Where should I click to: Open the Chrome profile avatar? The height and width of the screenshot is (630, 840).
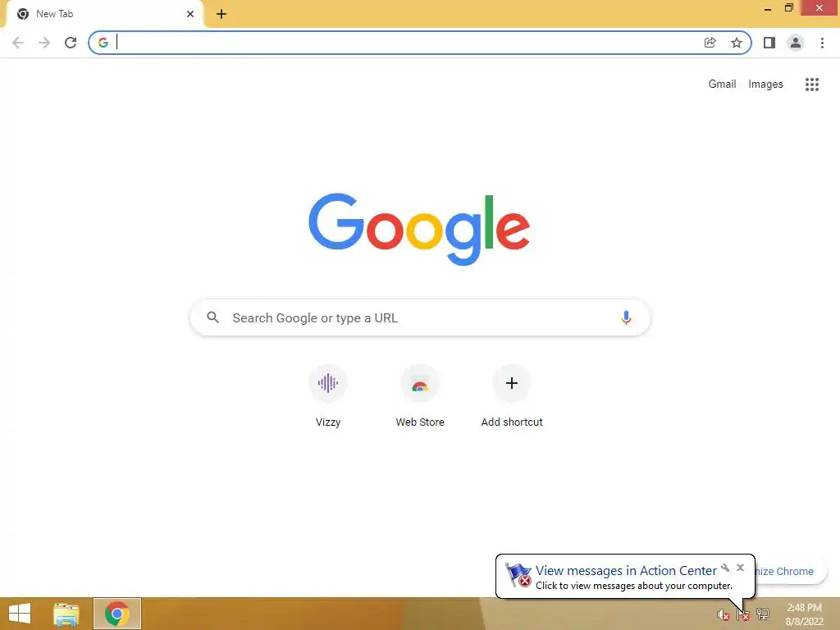tap(796, 43)
